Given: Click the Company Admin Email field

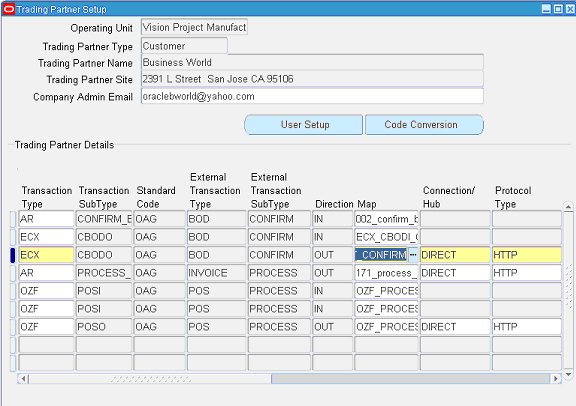Looking at the screenshot, I should tap(312, 96).
